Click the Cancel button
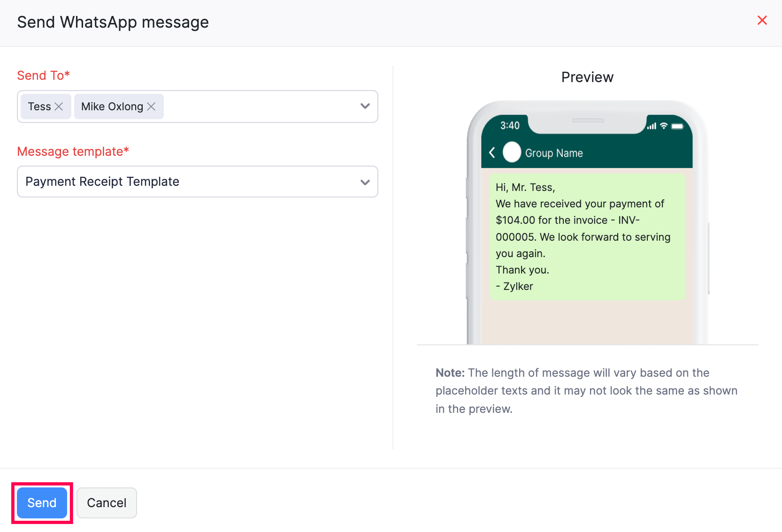 pyautogui.click(x=107, y=502)
